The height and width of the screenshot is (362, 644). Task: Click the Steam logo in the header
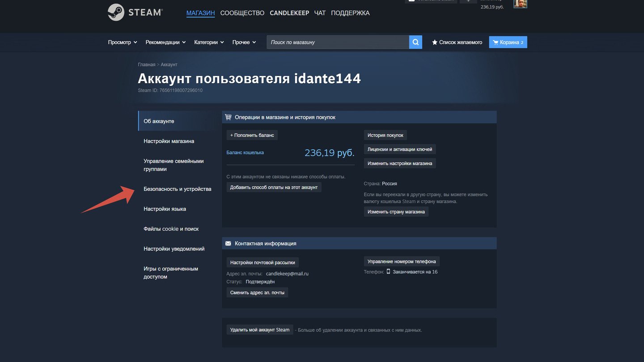point(135,13)
